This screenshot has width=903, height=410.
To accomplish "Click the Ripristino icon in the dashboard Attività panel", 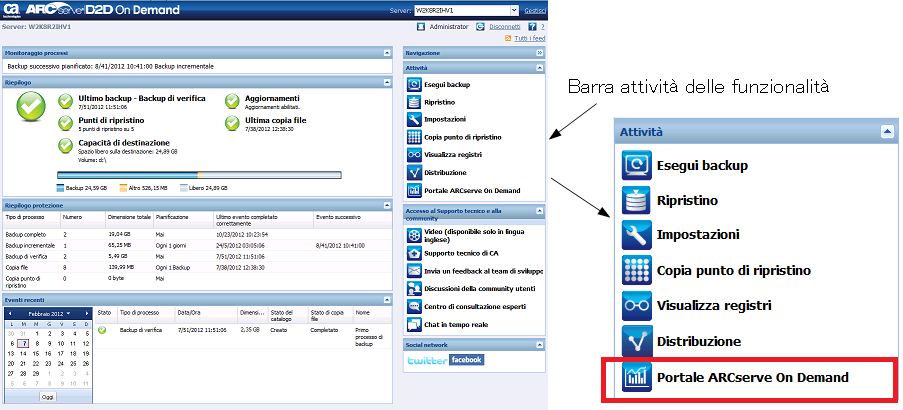I will click(x=414, y=102).
